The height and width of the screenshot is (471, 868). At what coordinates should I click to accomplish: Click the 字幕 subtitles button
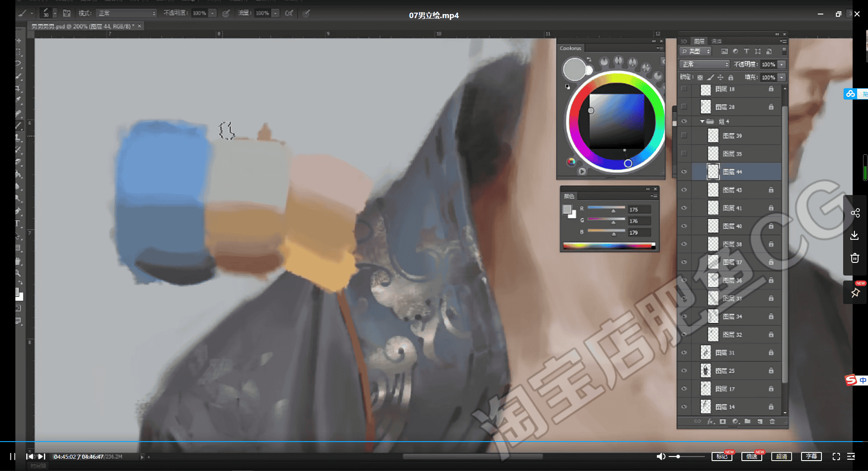click(811, 457)
